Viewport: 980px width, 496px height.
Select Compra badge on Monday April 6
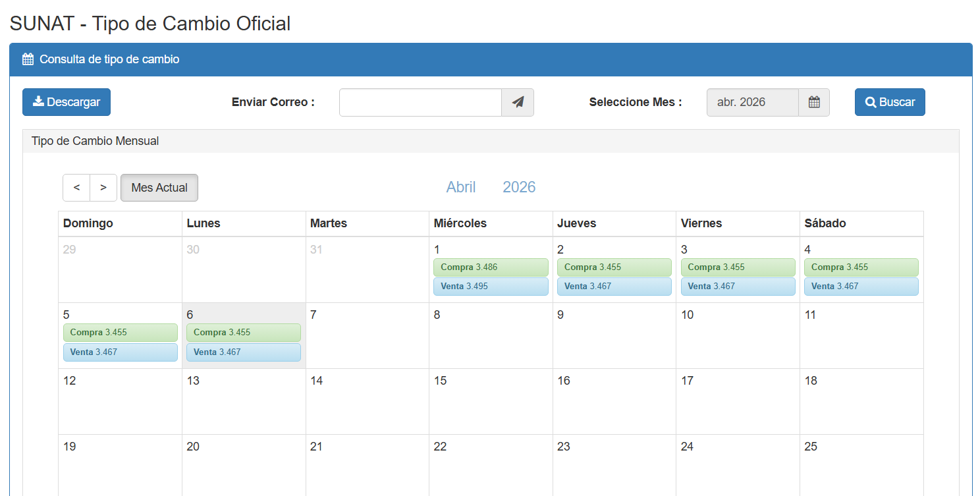tap(243, 333)
